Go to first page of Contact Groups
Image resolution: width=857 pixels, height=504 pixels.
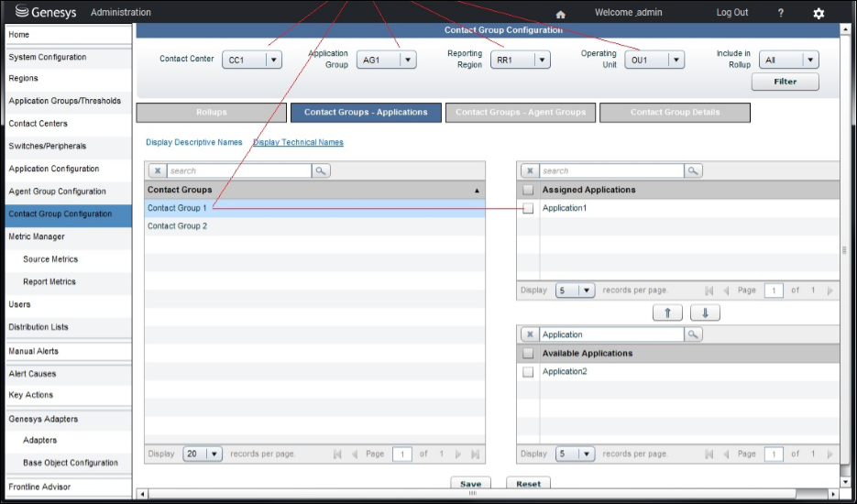pos(337,455)
